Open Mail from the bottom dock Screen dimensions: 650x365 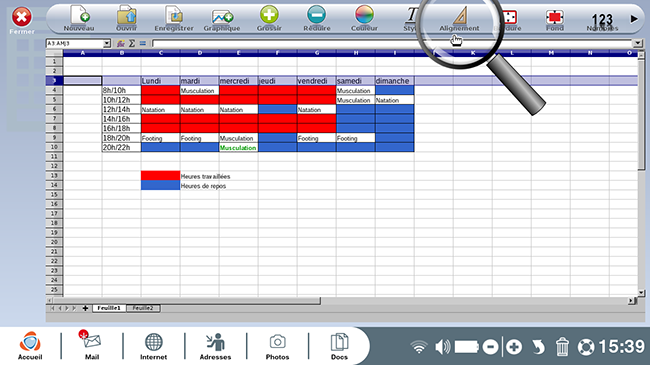[92, 345]
